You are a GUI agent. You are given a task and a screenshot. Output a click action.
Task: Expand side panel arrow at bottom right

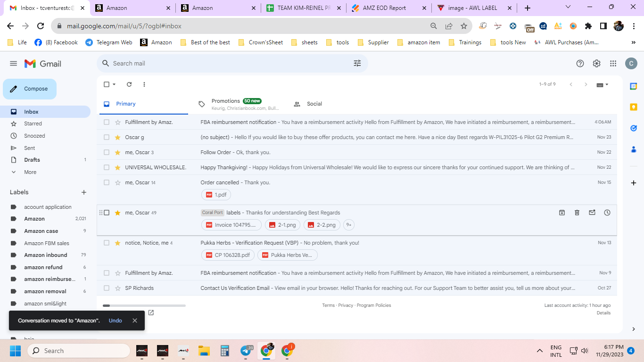point(634,329)
